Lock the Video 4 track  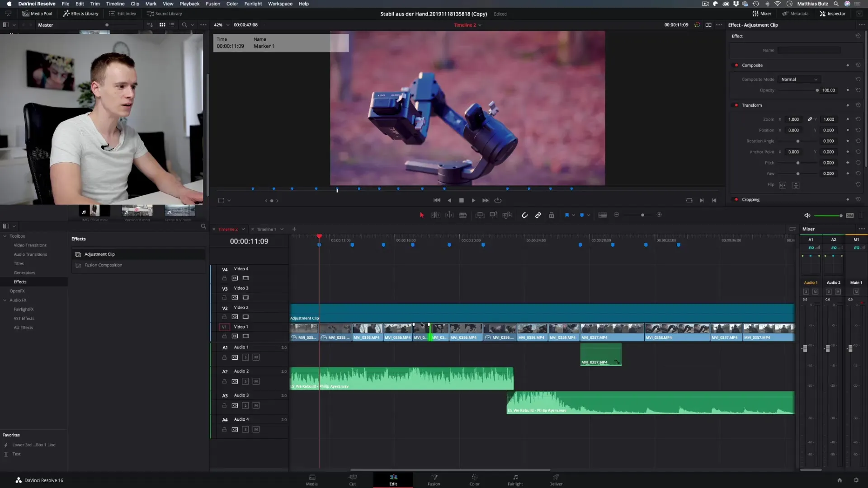click(224, 278)
